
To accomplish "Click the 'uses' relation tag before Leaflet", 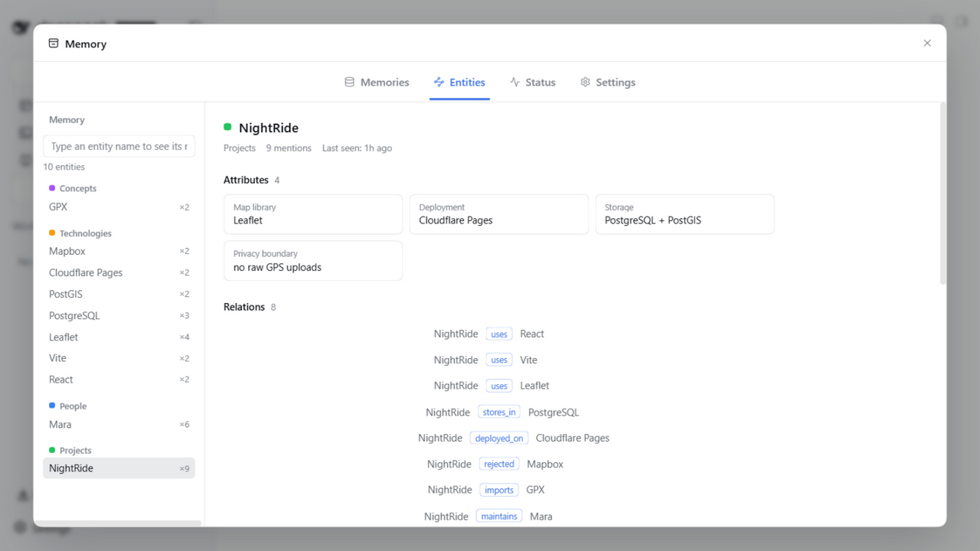I will [x=499, y=386].
